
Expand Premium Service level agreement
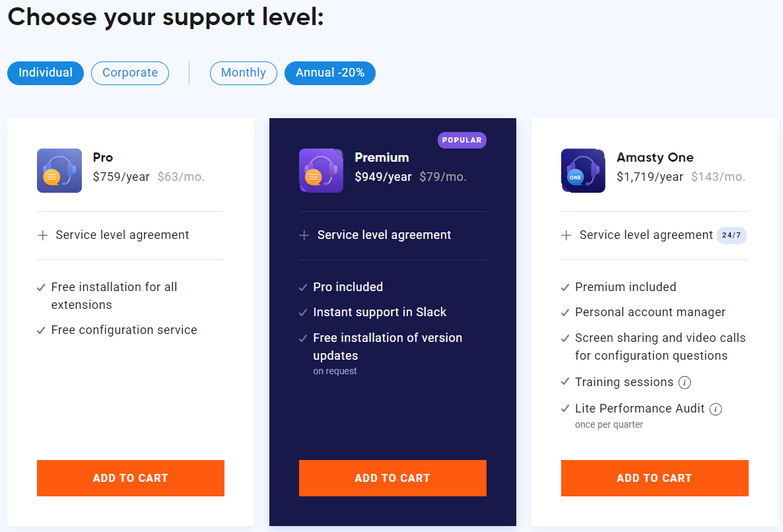[384, 235]
